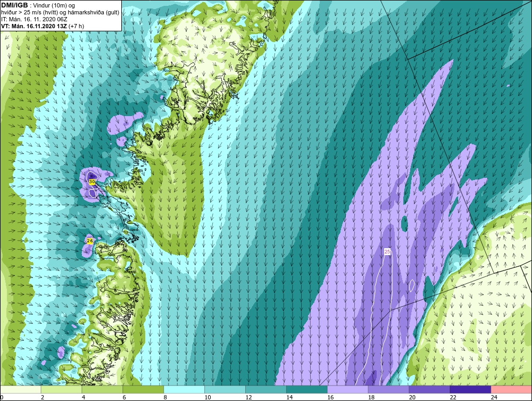Select the 2–4 m/s legend color
The width and height of the screenshot is (532, 401).
coord(61,389)
